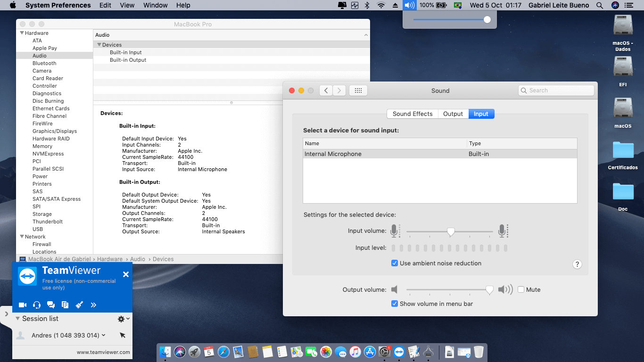Click the TeamViewer whiteboard brush icon
Image resolution: width=644 pixels, height=362 pixels.
click(79, 305)
